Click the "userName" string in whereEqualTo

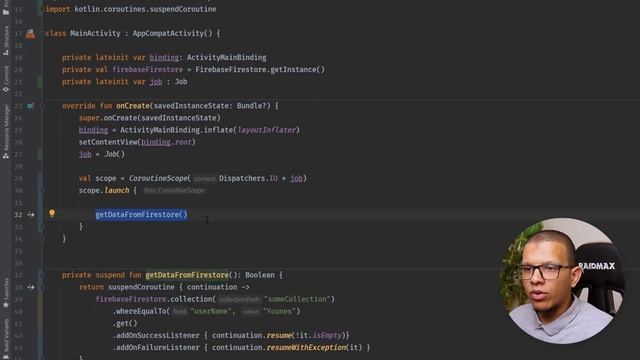[211, 311]
